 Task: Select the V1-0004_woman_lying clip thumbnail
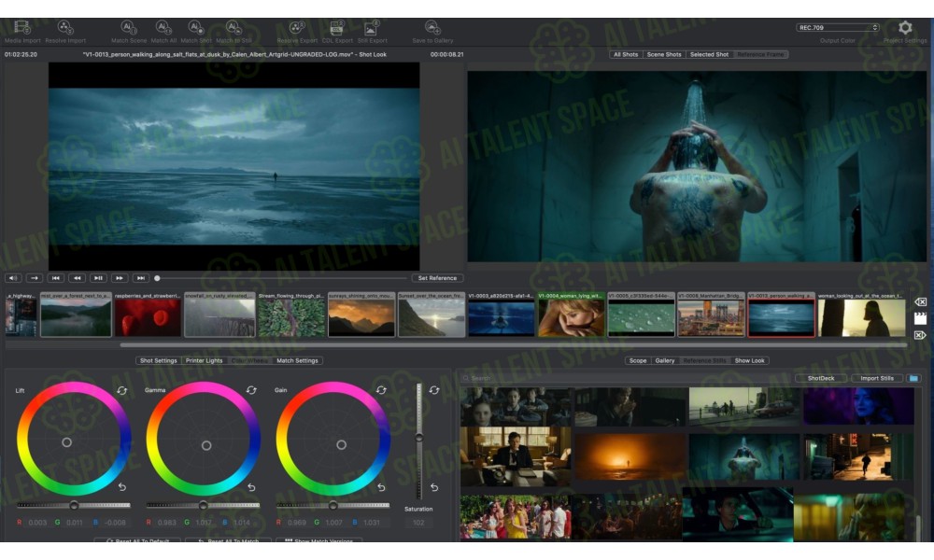[x=572, y=315]
